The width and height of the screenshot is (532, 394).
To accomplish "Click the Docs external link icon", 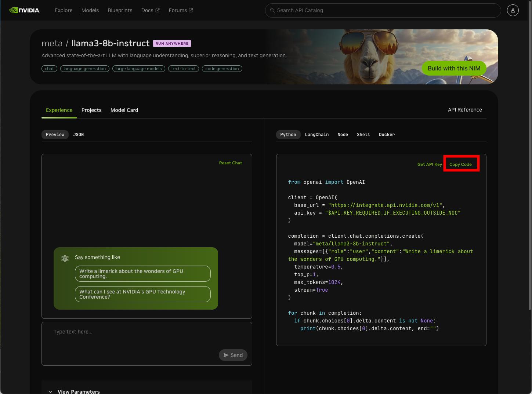I will pos(158,10).
